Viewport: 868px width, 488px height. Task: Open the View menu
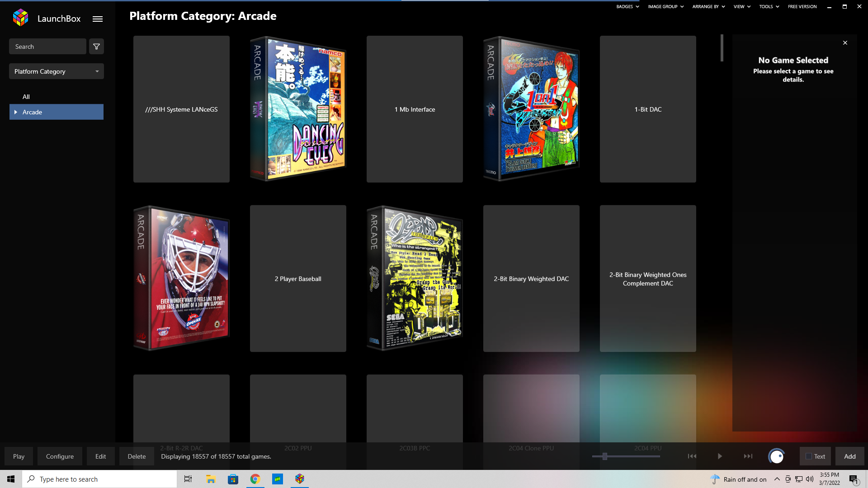coord(742,7)
